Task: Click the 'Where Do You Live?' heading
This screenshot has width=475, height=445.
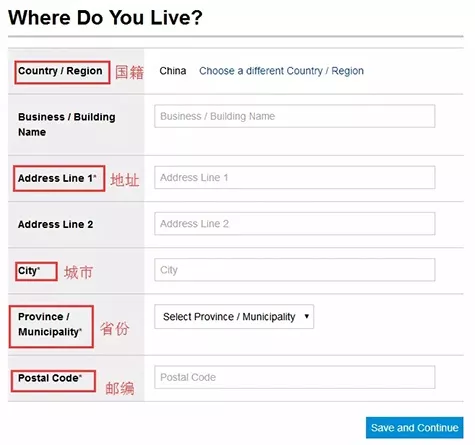Action: [105, 18]
